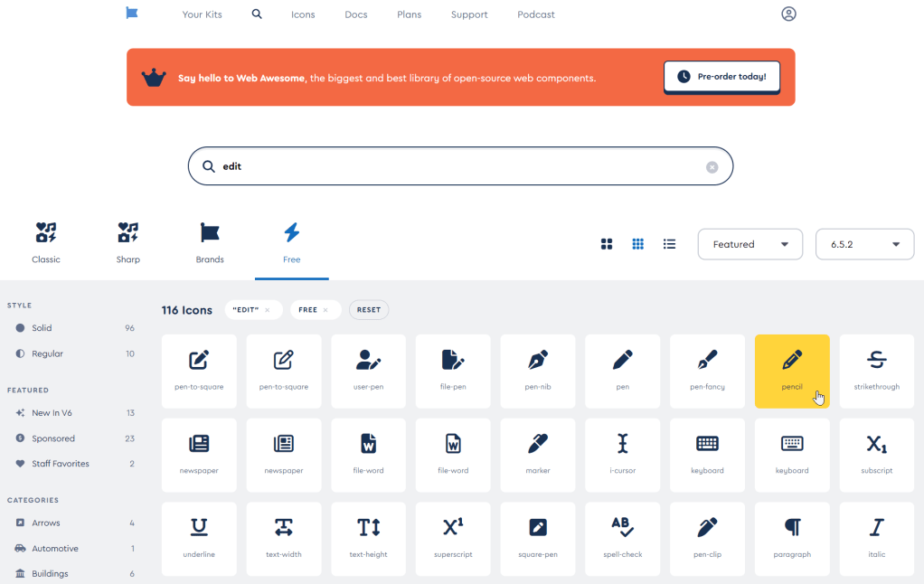Click into the edit search field
924x584 pixels.
click(x=452, y=166)
